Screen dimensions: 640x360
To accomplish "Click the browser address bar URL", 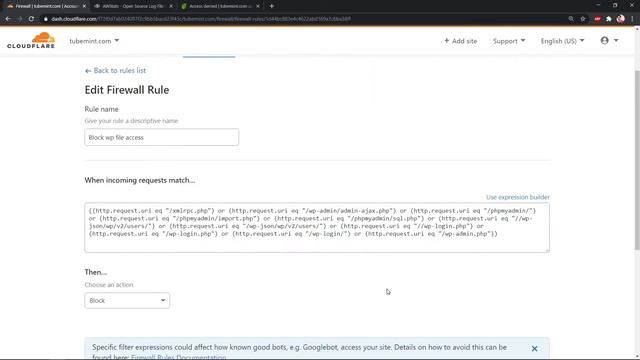I will 200,19.
